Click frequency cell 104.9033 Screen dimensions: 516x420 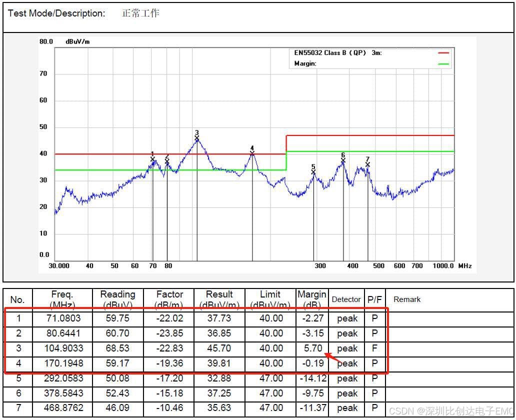[63, 348]
